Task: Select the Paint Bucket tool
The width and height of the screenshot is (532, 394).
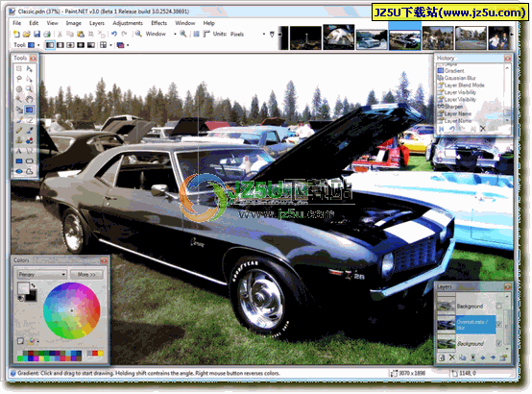Action: point(19,110)
